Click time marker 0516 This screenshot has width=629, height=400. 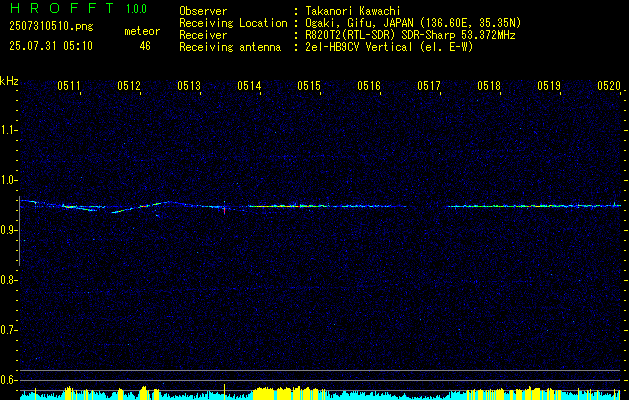[369, 86]
